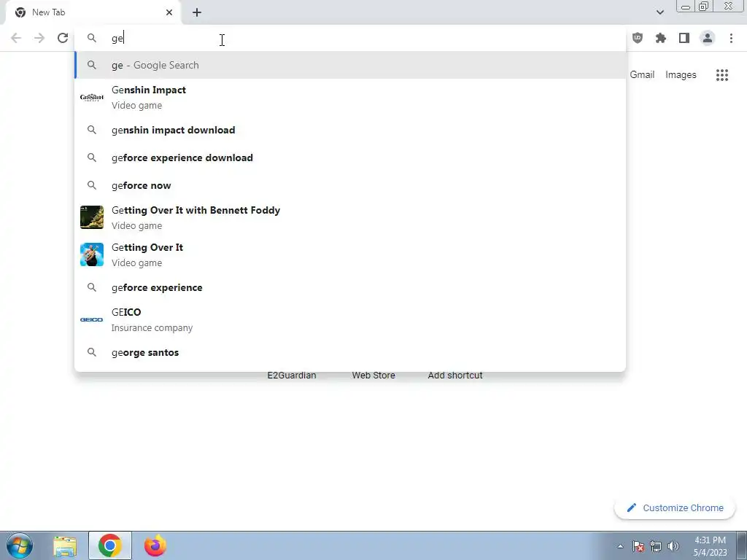Click in the address bar showing 'ge'
Viewport: 747px width, 560px height.
350,38
